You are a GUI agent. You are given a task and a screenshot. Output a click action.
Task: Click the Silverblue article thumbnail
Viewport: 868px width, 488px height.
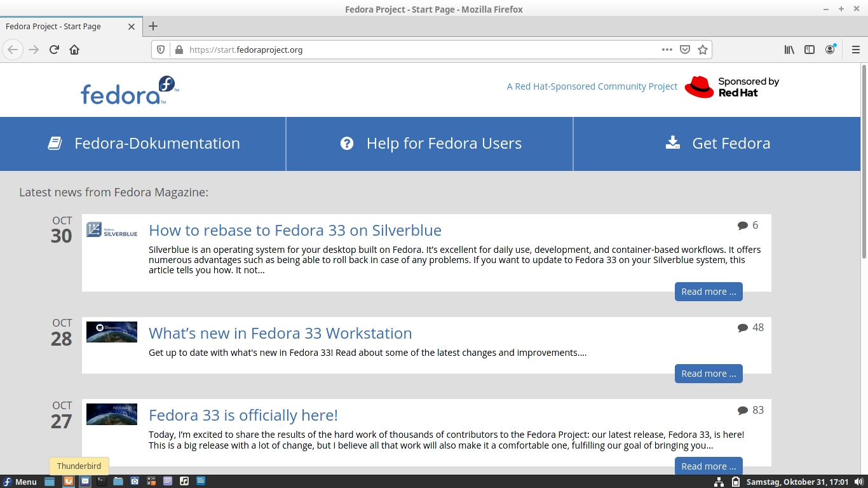pos(112,230)
